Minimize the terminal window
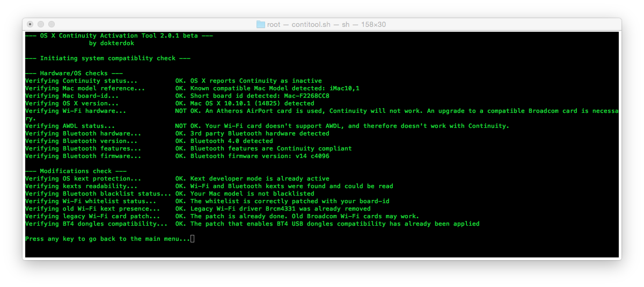The image size is (644, 287). coord(41,24)
